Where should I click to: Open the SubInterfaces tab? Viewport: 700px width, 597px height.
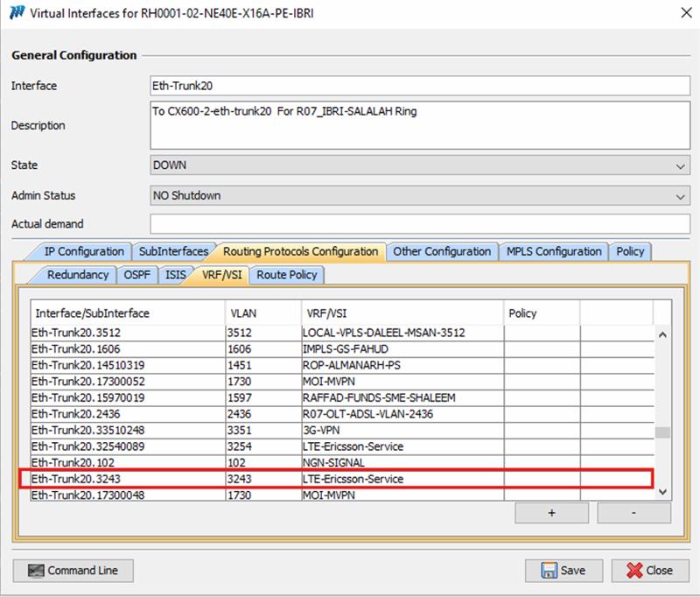173,251
